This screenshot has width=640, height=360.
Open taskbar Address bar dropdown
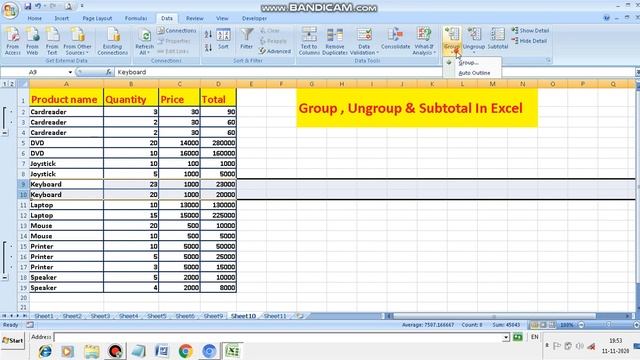[506, 337]
